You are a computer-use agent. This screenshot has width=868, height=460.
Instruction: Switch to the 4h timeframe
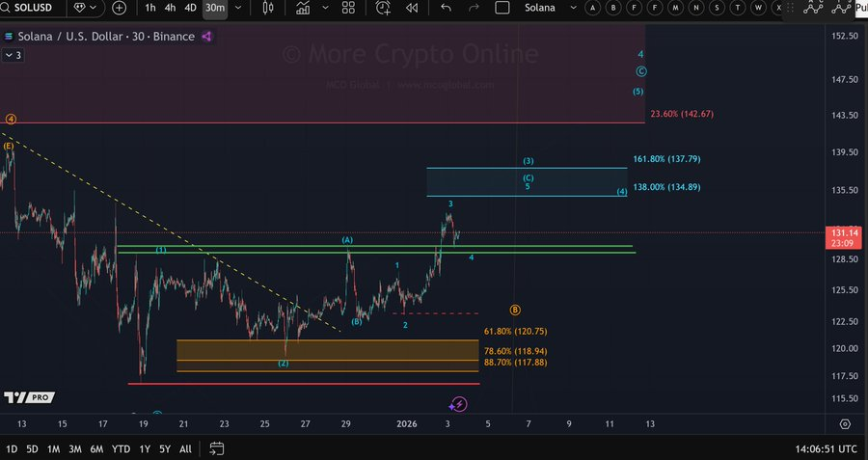(170, 8)
